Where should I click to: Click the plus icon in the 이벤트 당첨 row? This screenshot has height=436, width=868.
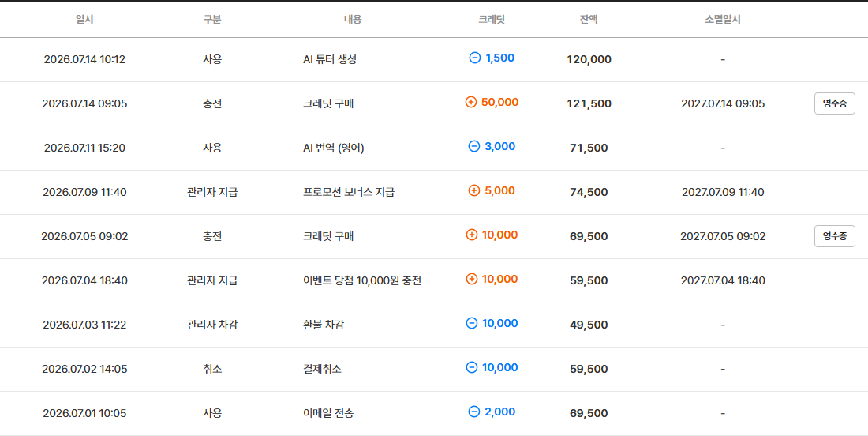pyautogui.click(x=472, y=280)
